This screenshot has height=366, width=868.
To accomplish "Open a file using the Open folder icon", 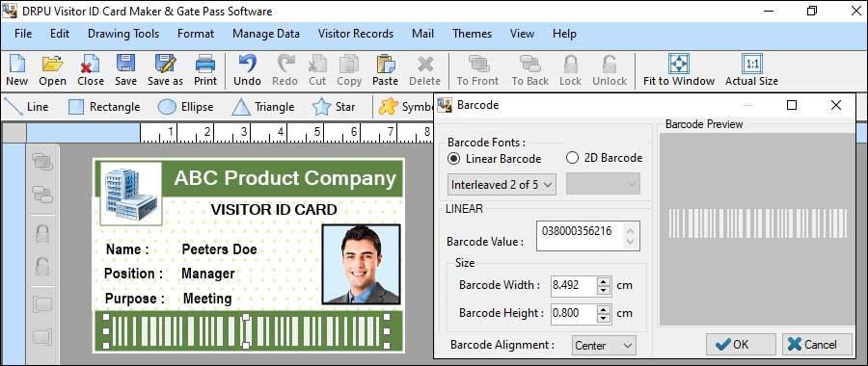I will point(53,69).
